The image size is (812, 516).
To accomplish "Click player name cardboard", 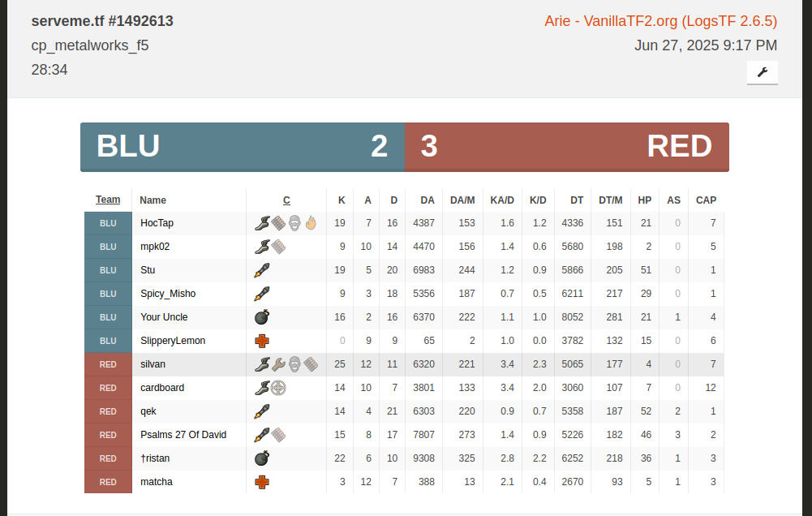I will [x=162, y=388].
